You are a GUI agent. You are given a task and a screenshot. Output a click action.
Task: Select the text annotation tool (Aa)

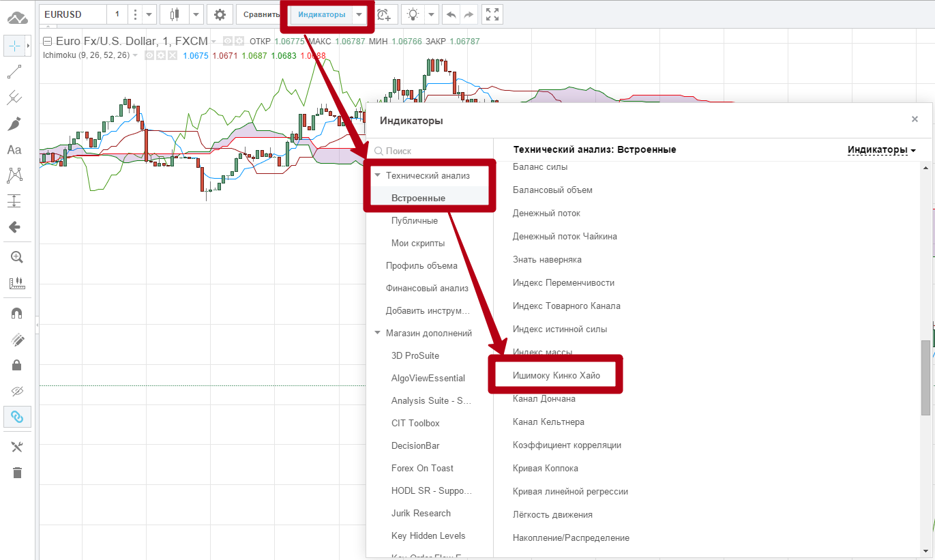pos(14,149)
